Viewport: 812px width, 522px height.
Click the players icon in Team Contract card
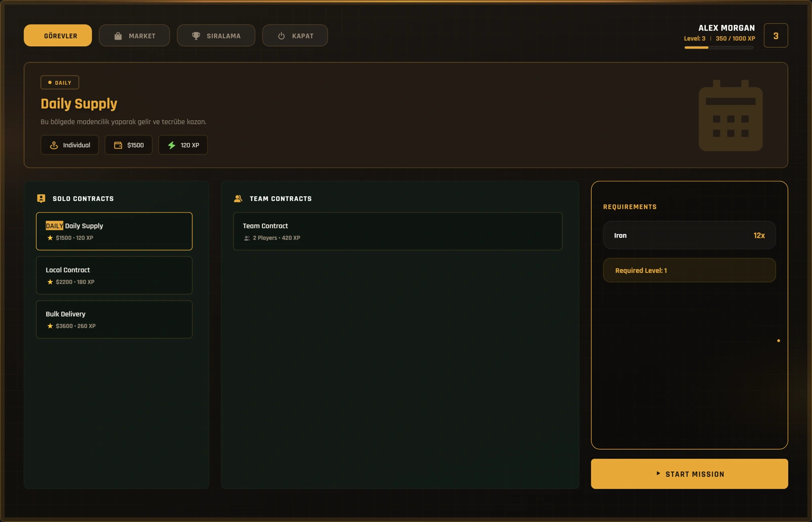click(x=247, y=238)
